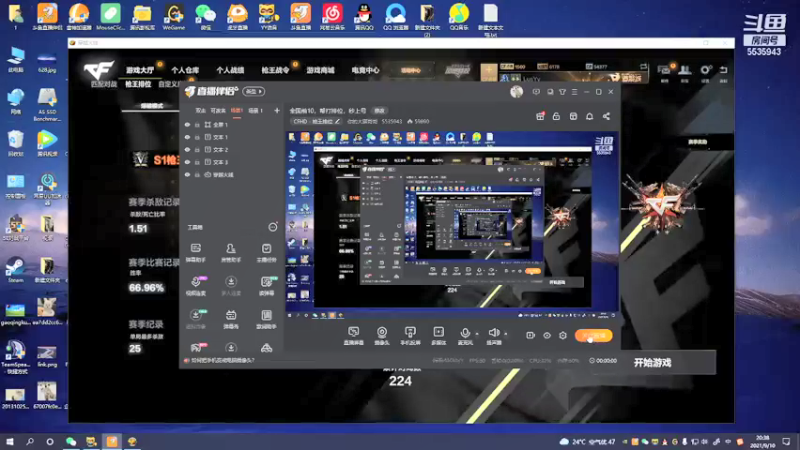Open the Steam desktop shortcut
The height and width of the screenshot is (450, 800).
(15, 270)
